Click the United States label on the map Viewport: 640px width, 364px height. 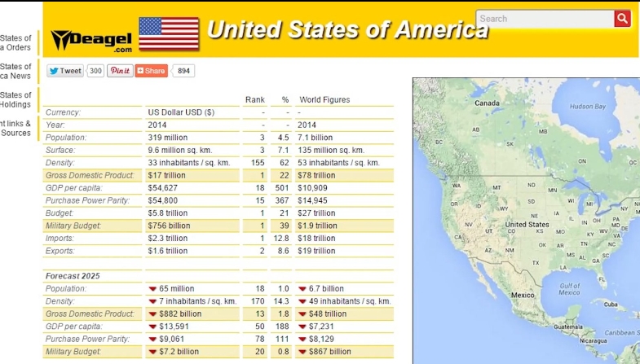click(x=527, y=224)
